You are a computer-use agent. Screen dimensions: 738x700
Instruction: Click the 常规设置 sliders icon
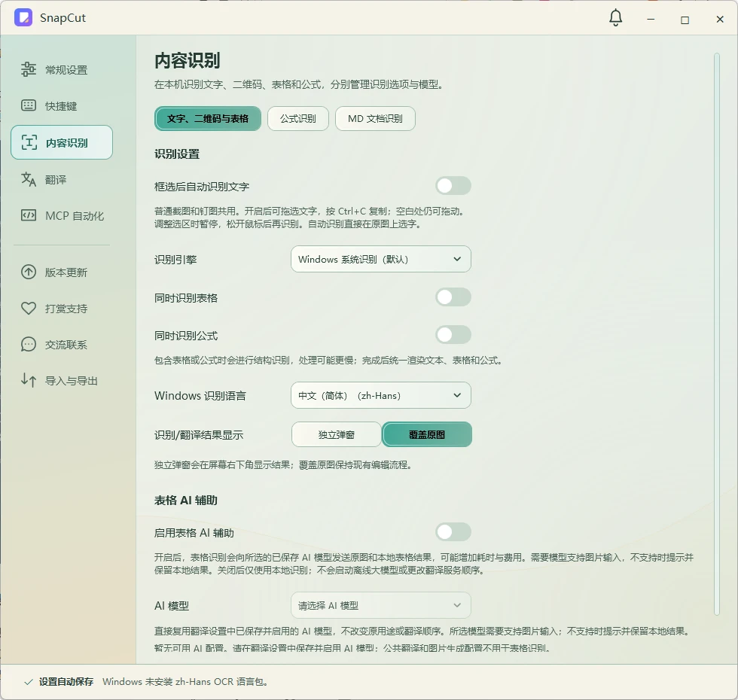(29, 69)
